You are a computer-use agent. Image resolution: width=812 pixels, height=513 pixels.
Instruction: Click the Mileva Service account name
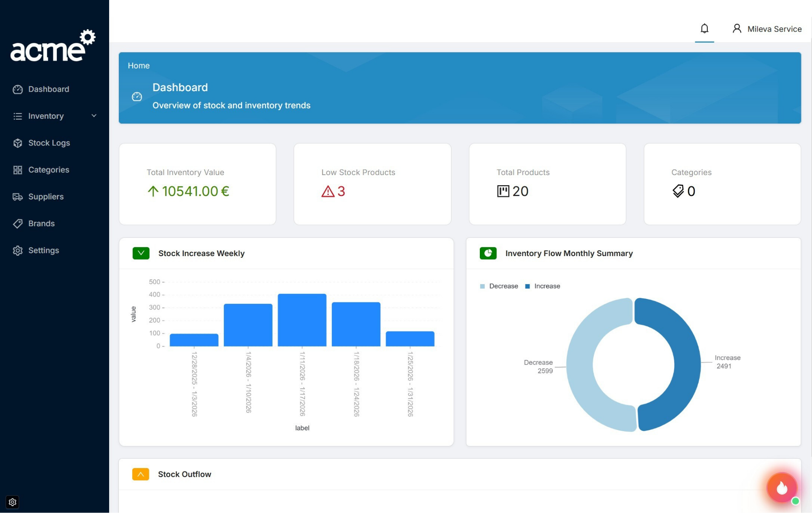pyautogui.click(x=774, y=28)
